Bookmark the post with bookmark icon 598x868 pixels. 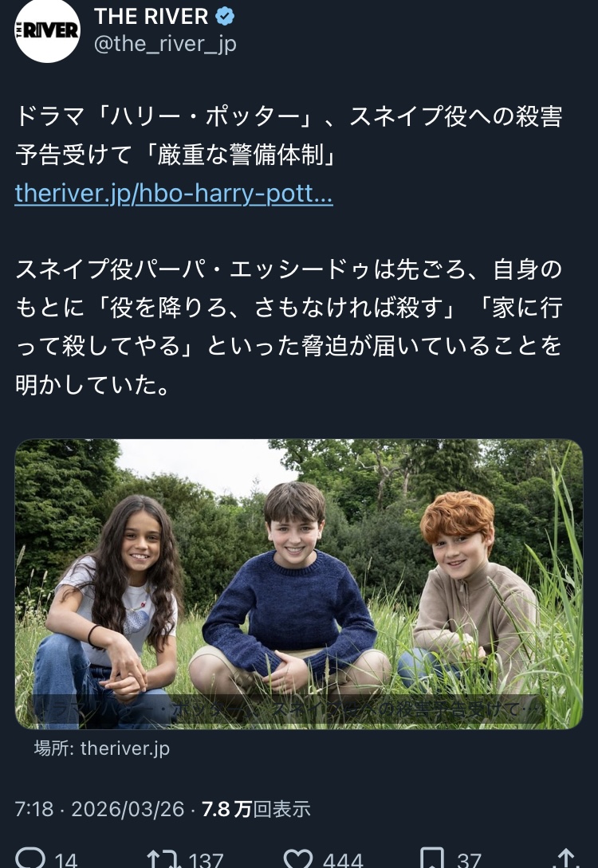[432, 858]
